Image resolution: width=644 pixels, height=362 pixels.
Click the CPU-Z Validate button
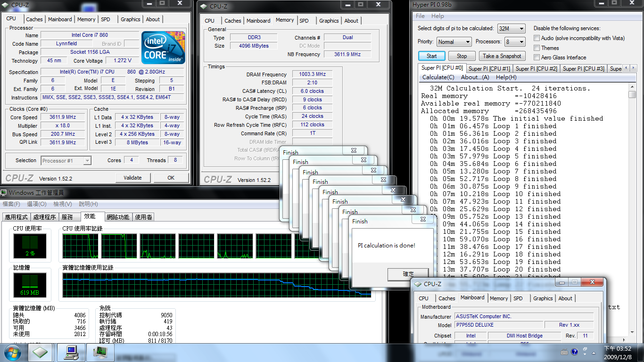(132, 178)
